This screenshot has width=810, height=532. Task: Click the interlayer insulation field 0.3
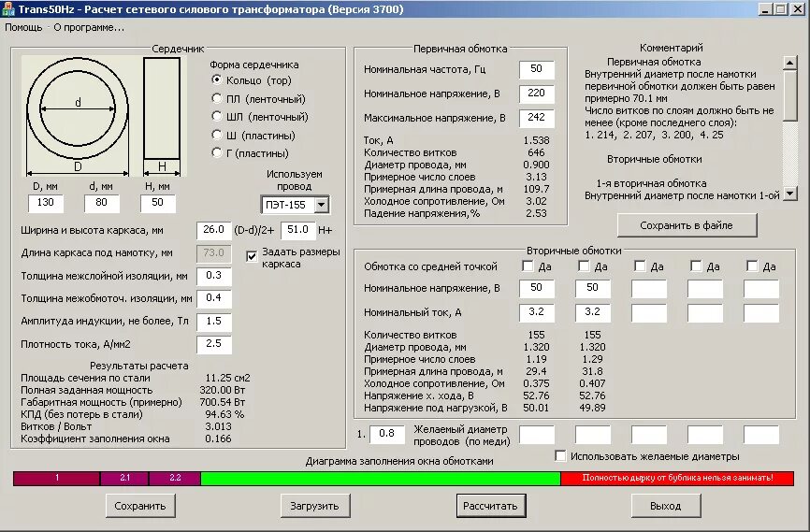coord(214,276)
